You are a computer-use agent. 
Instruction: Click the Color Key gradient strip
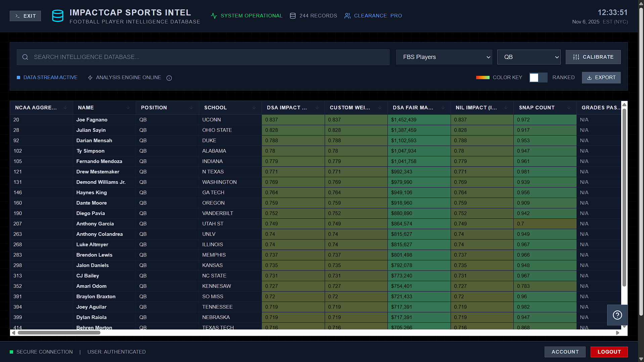coord(482,77)
